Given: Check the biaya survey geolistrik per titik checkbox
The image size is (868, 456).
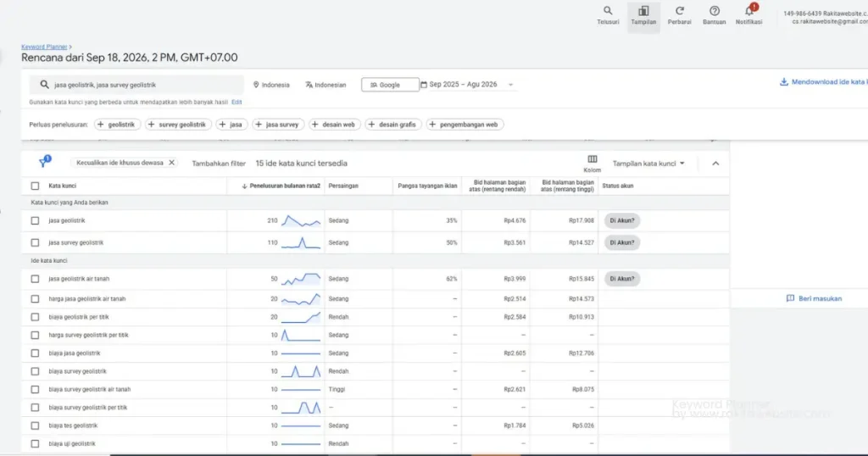Looking at the screenshot, I should point(35,408).
